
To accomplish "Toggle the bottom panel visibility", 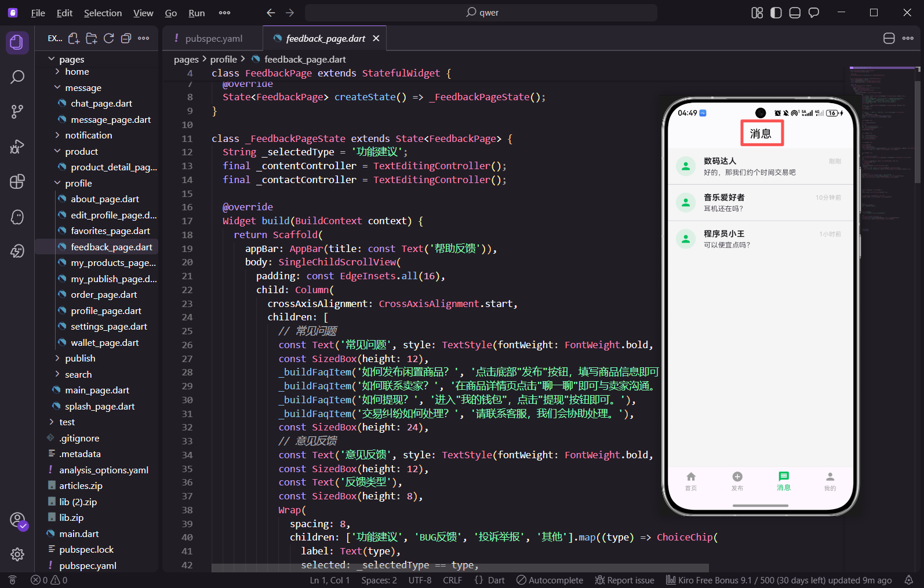I will 795,13.
